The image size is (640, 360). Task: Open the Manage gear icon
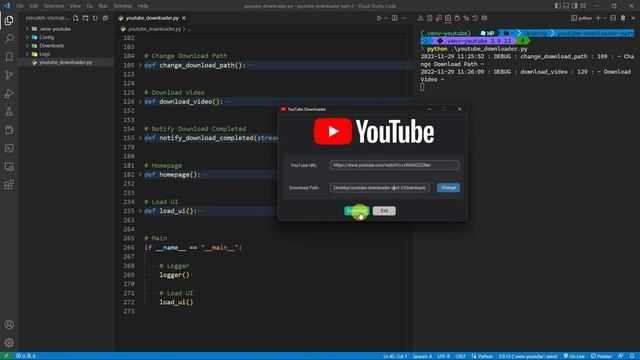coord(9,343)
